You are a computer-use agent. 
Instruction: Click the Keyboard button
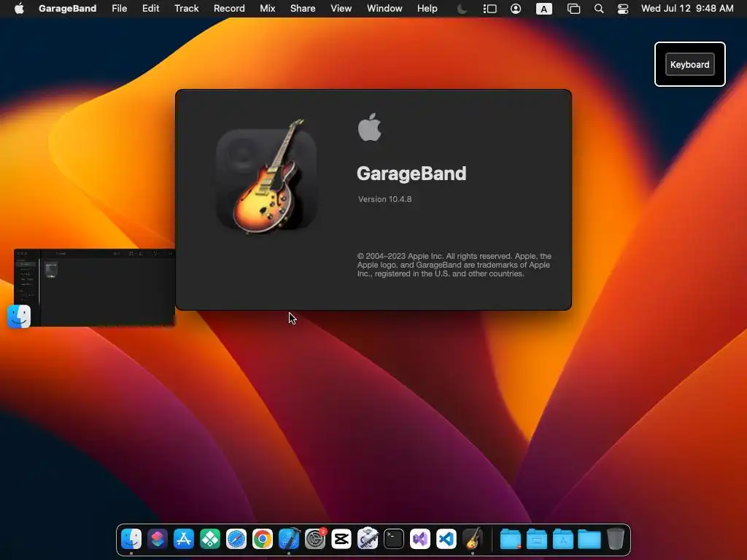tap(689, 64)
